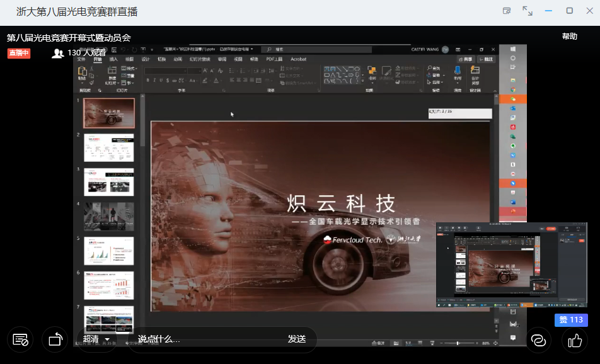Viewport: 600px width, 364px height.
Task: Click the Windows Start button in shared taskbar
Action: (513, 49)
